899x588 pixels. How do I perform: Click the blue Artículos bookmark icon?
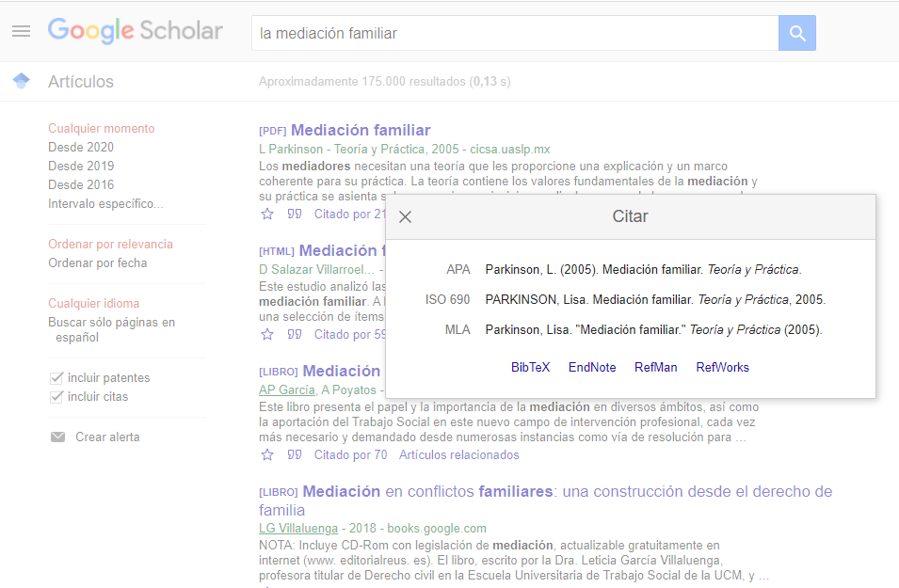(x=21, y=81)
